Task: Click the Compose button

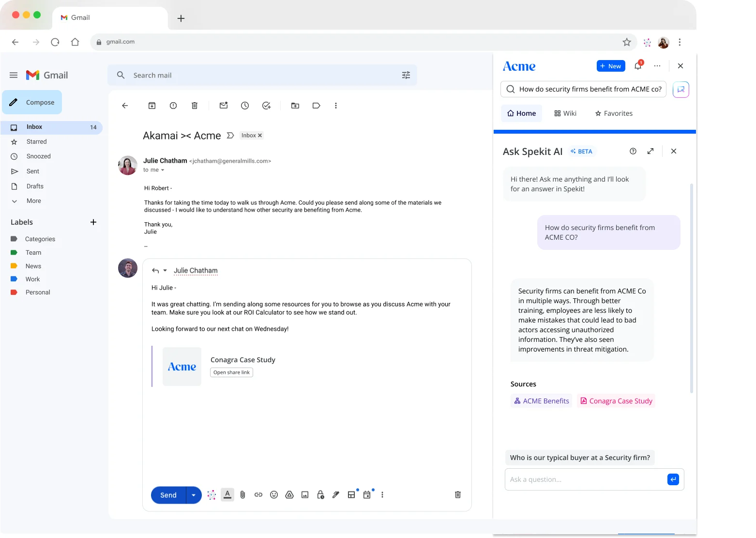Action: (x=32, y=102)
